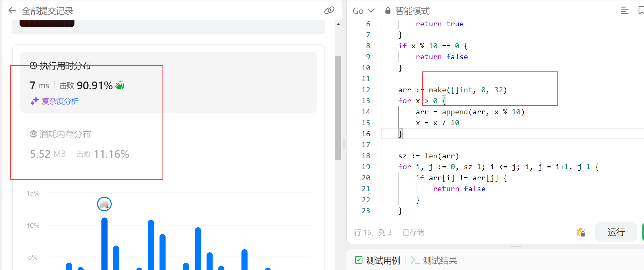644x270 pixels.
Task: Open the Go language dropdown
Action: tap(363, 11)
